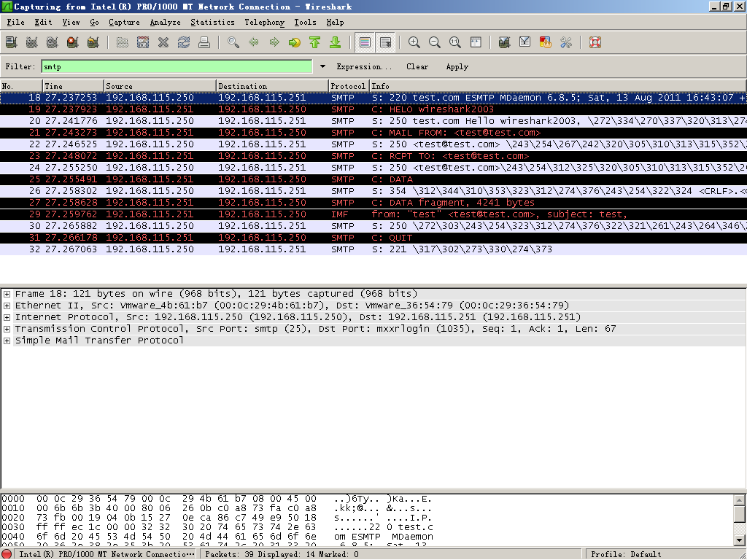Save this capture file icon
Image resolution: width=747 pixels, height=560 pixels.
(x=143, y=42)
